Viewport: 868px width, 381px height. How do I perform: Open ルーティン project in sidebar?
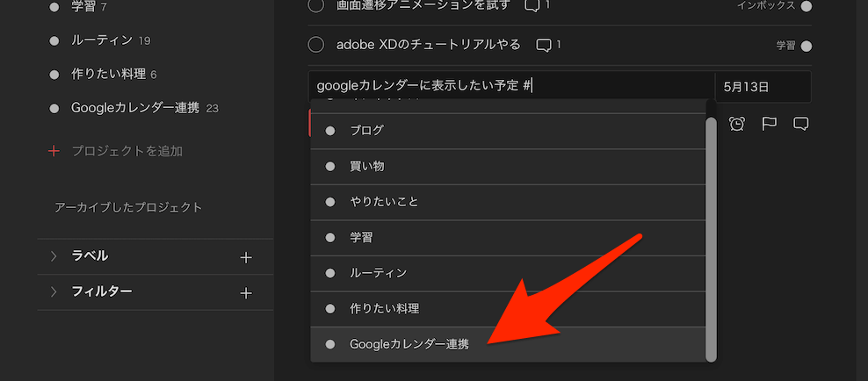click(102, 40)
